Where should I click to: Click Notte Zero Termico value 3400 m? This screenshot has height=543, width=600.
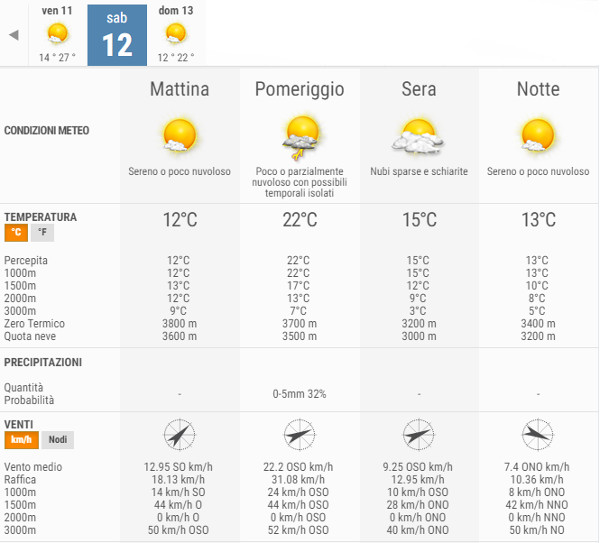tap(538, 324)
